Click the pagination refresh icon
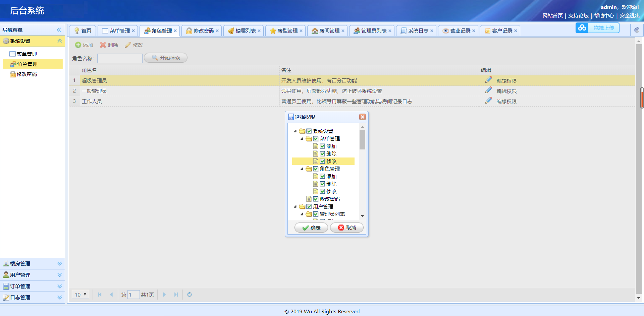The image size is (644, 316). [x=190, y=295]
